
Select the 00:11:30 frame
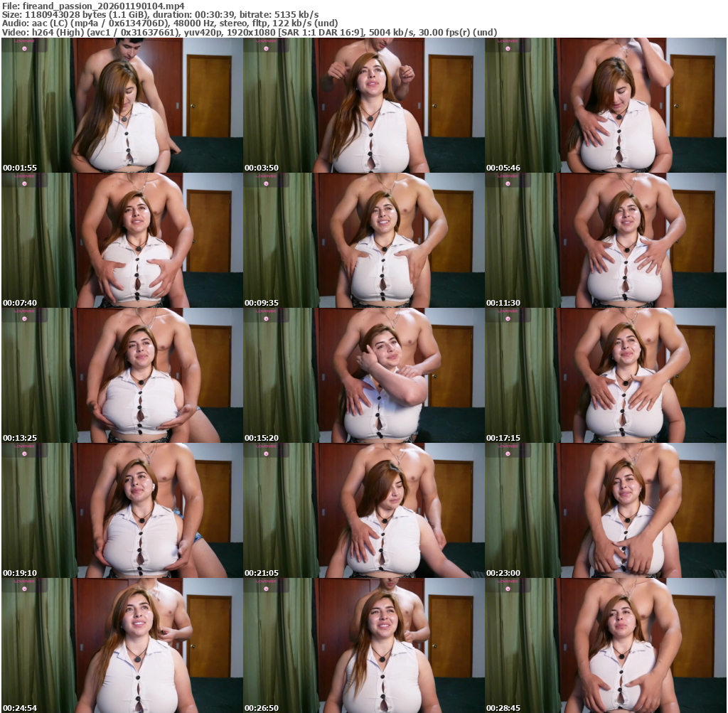tap(606, 240)
